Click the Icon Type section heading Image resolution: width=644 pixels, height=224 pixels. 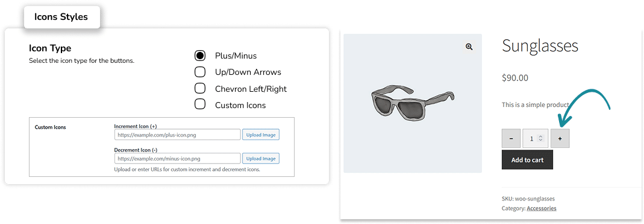[x=50, y=48]
